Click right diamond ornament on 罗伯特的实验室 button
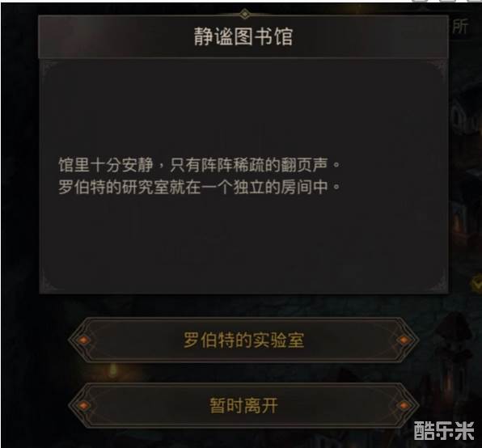The width and height of the screenshot is (482, 448). (404, 340)
